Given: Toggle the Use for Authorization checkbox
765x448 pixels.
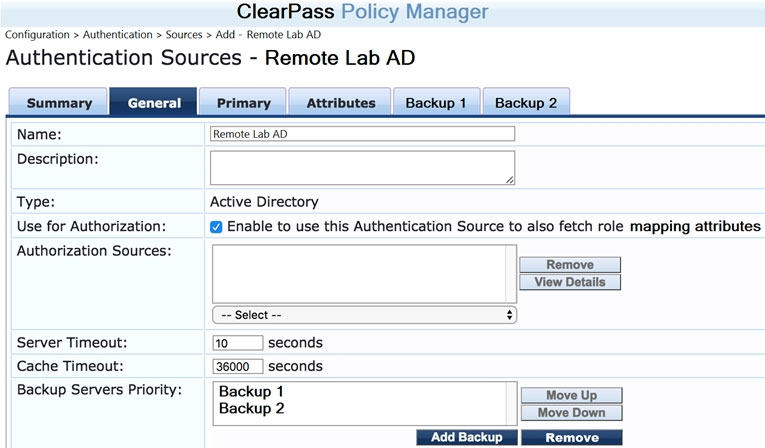Looking at the screenshot, I should 216,227.
